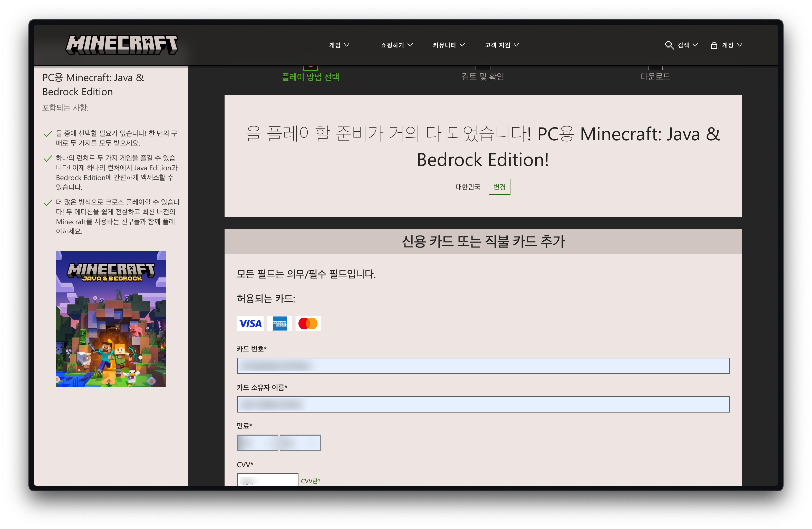Focus the 카드 소유자 이름 input field
The width and height of the screenshot is (812, 529).
[483, 404]
